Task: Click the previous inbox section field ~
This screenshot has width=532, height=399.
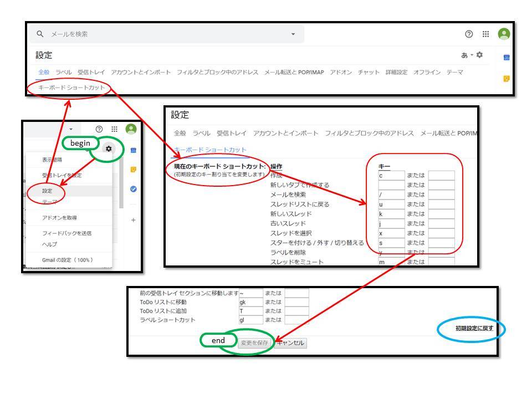Action: coord(251,293)
